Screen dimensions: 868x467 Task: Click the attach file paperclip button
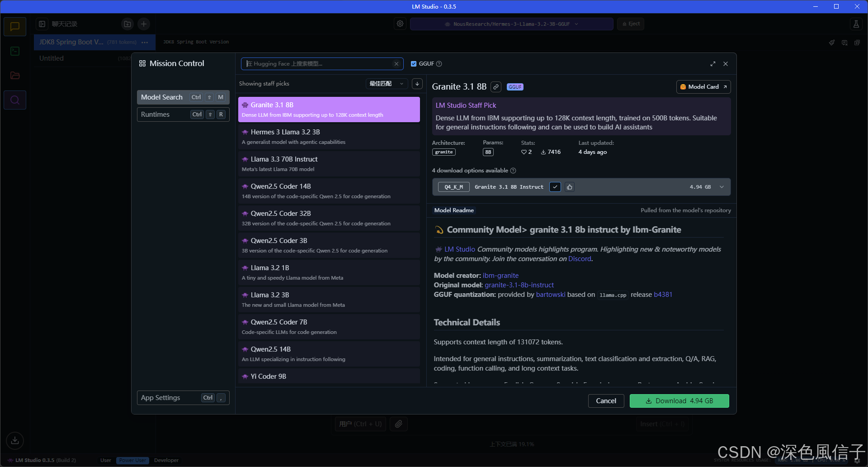(x=398, y=424)
